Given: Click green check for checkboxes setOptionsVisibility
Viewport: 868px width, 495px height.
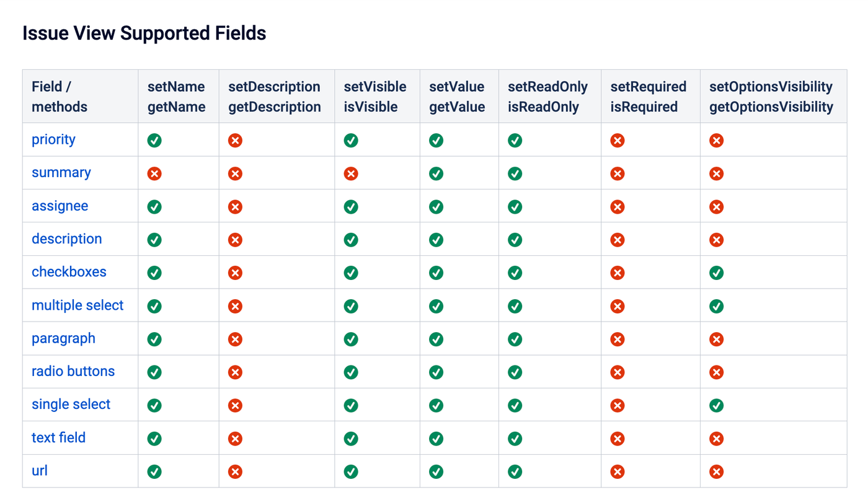Looking at the screenshot, I should pos(716,273).
